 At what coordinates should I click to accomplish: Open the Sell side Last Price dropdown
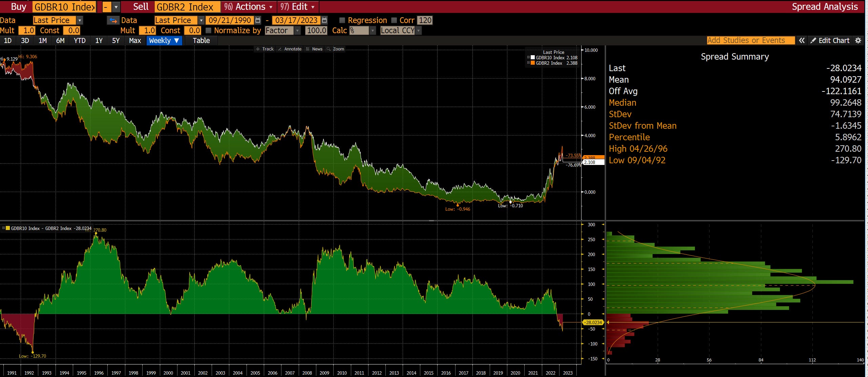coord(201,20)
